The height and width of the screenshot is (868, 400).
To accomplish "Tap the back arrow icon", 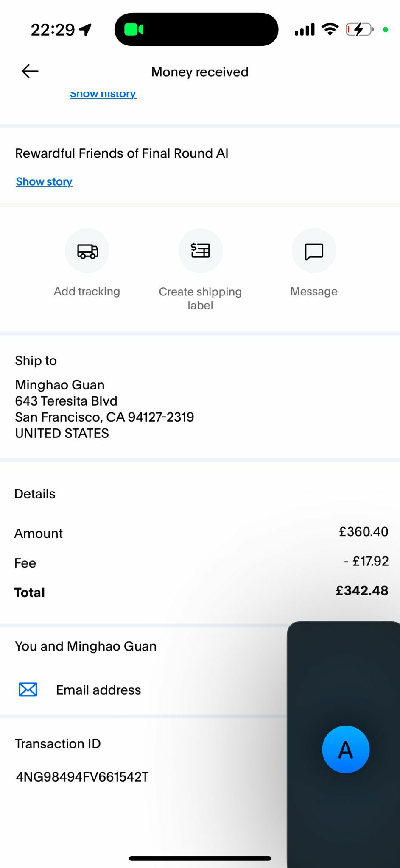I will pyautogui.click(x=30, y=71).
